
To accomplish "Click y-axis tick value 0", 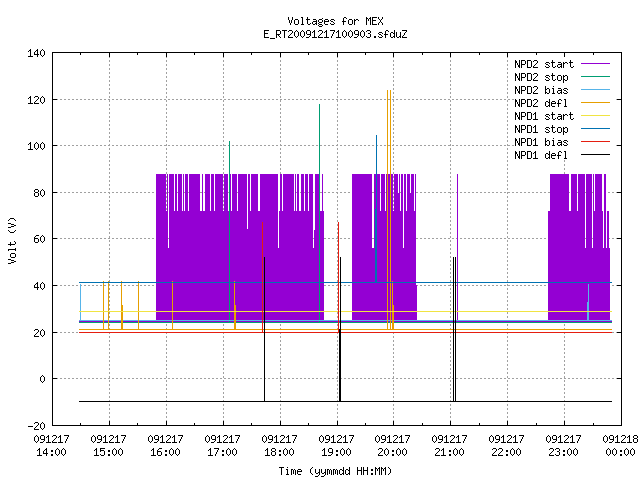I will [x=42, y=380].
